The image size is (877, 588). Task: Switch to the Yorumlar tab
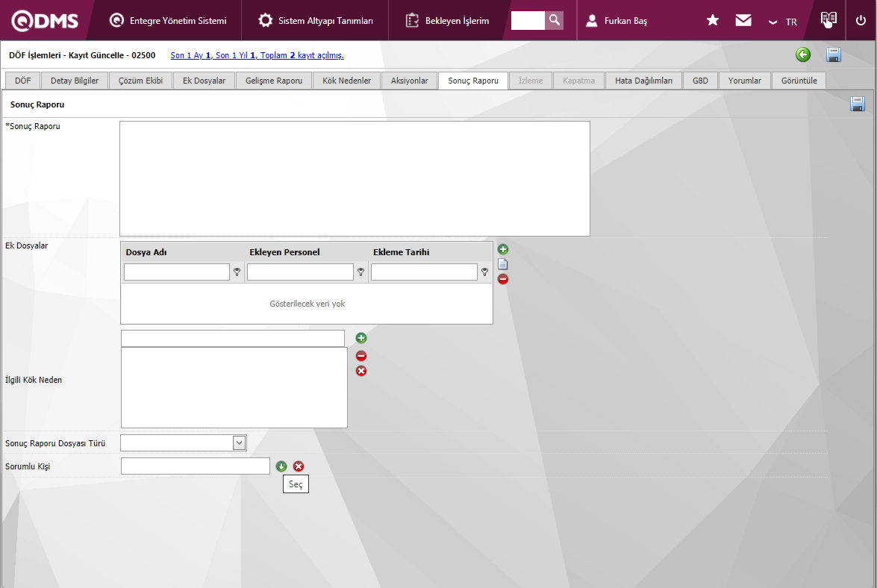[744, 81]
